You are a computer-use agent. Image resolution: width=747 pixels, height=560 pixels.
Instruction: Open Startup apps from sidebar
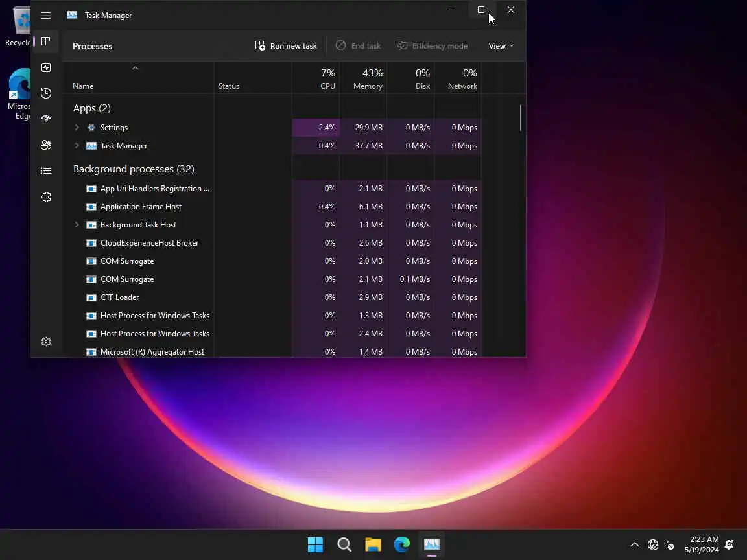[x=46, y=119]
